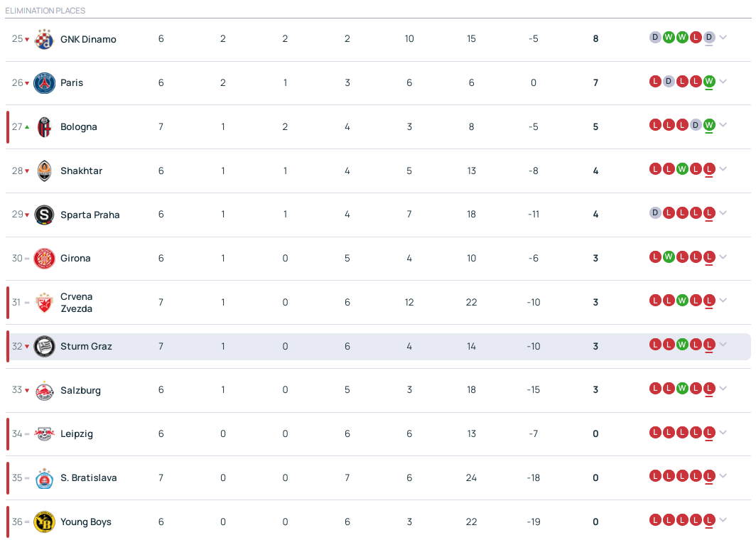
Task: Click GNK Dinamo's first draw form badge
Action: tap(655, 38)
